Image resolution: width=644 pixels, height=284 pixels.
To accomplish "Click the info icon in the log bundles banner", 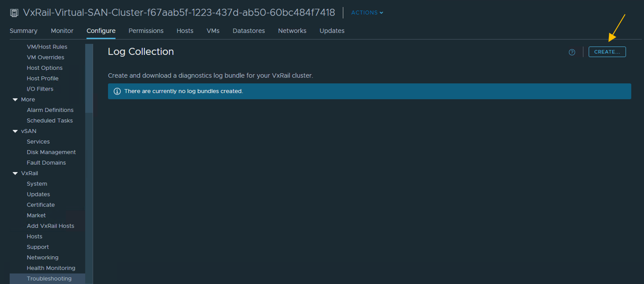I will 117,91.
